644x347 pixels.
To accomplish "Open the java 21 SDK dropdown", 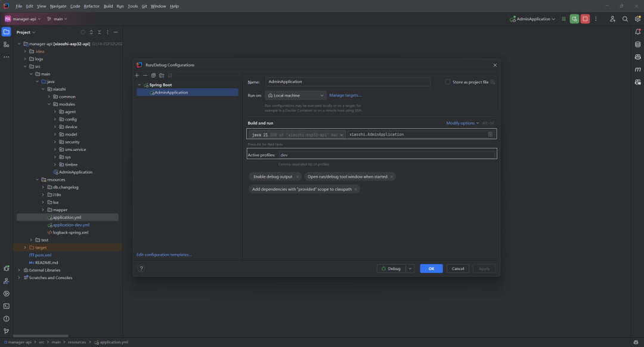I will pyautogui.click(x=296, y=135).
